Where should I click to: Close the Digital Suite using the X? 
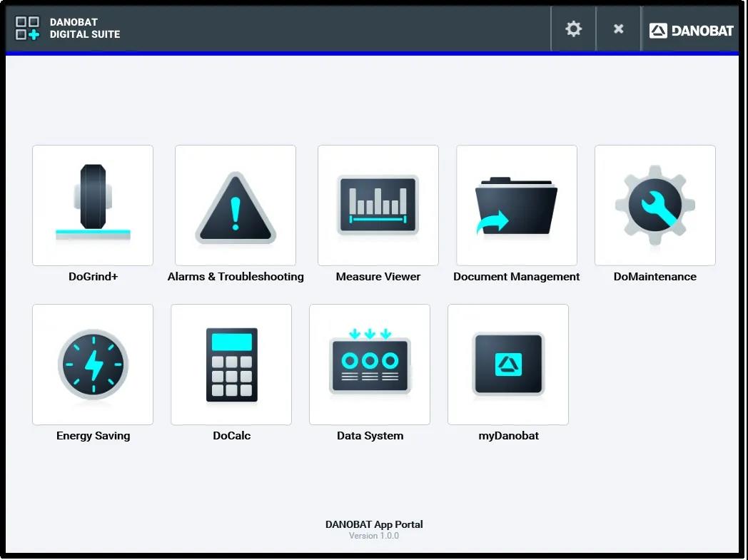coord(618,29)
